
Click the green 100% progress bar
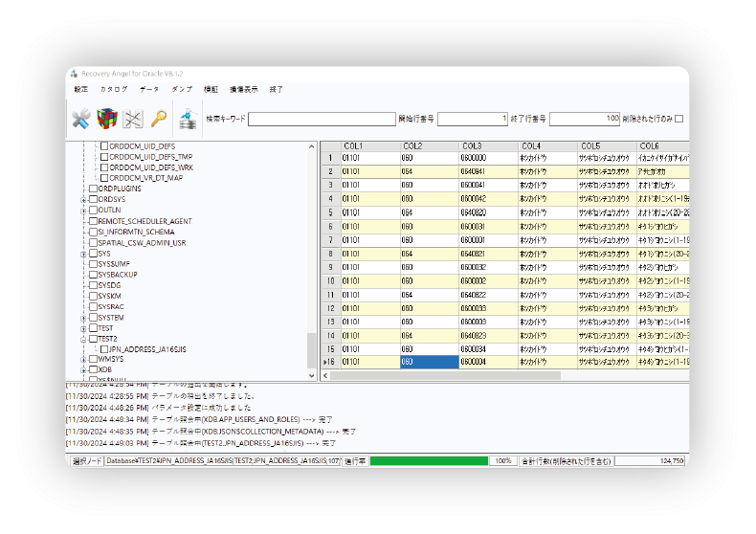[x=429, y=461]
